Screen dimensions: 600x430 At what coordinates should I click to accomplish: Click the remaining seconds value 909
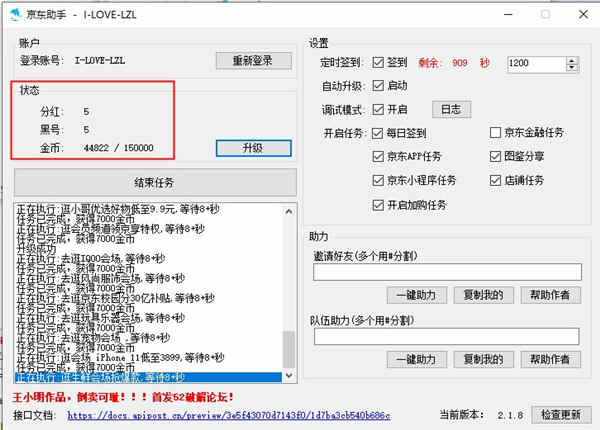coord(460,63)
